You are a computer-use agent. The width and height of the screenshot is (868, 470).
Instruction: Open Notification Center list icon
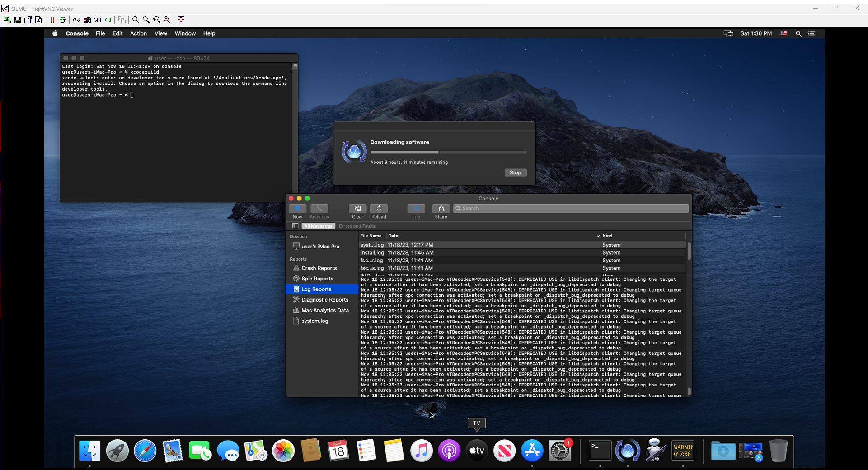pos(812,33)
